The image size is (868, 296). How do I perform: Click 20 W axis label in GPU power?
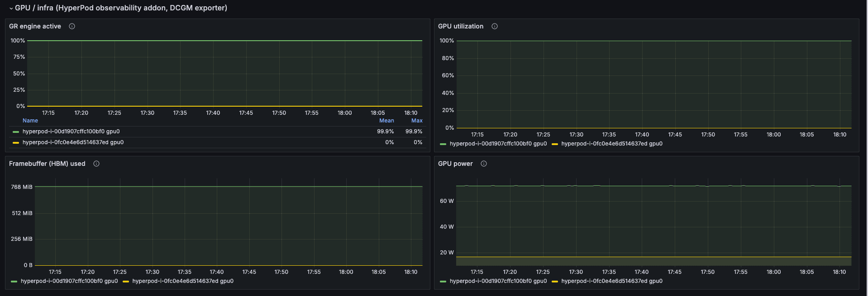(447, 253)
